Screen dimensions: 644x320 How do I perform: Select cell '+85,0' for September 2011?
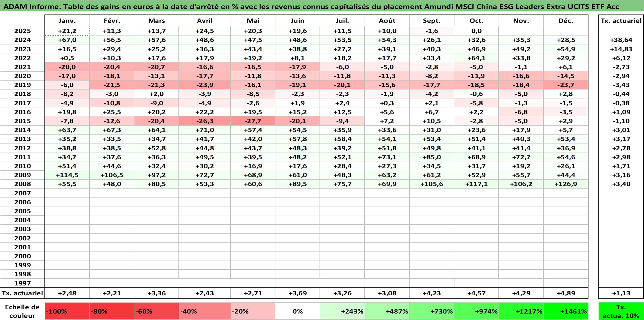click(432, 157)
